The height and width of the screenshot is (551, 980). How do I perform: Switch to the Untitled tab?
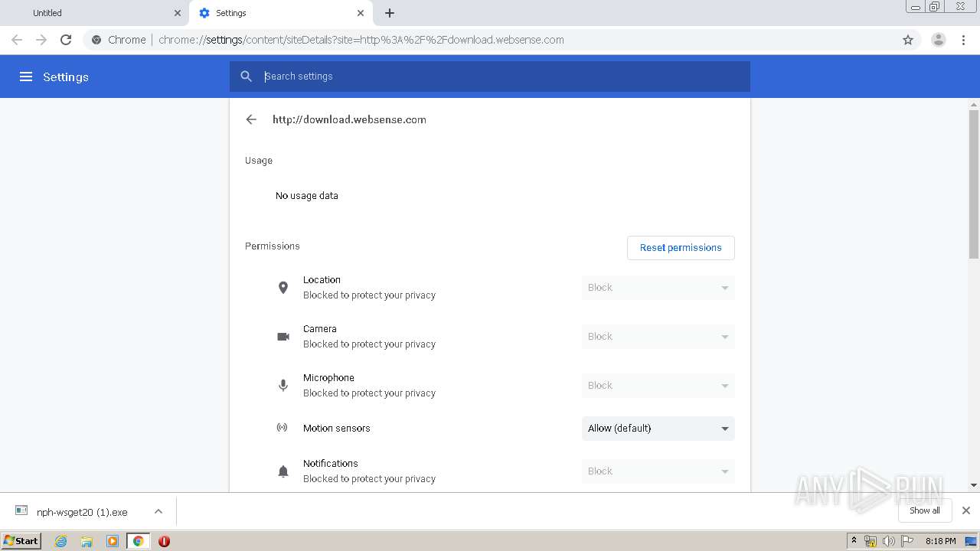coord(94,13)
